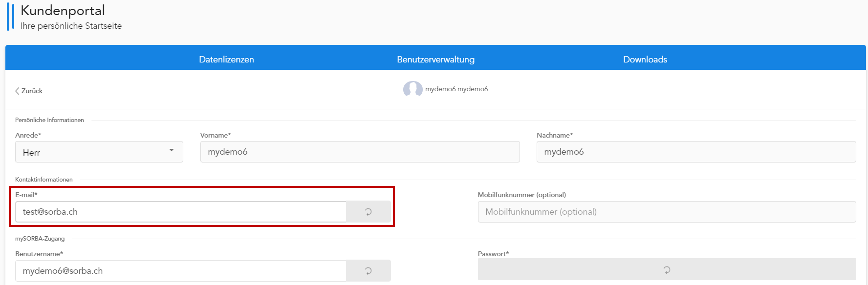Switch to the Datenlizenzen tab

point(226,60)
